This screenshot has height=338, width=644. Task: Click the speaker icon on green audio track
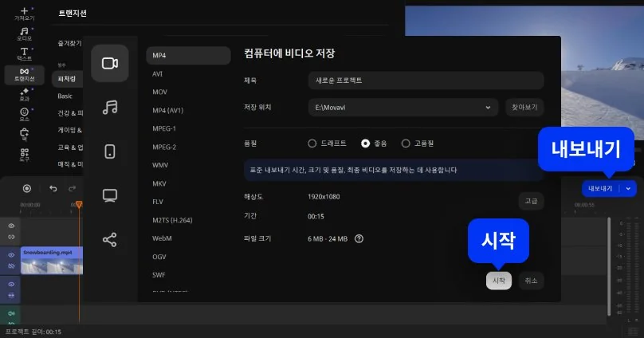point(11,313)
